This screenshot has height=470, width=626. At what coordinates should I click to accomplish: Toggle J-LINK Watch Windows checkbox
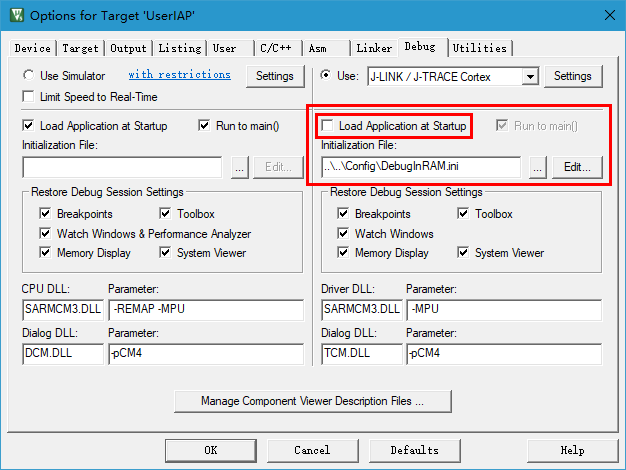click(343, 233)
